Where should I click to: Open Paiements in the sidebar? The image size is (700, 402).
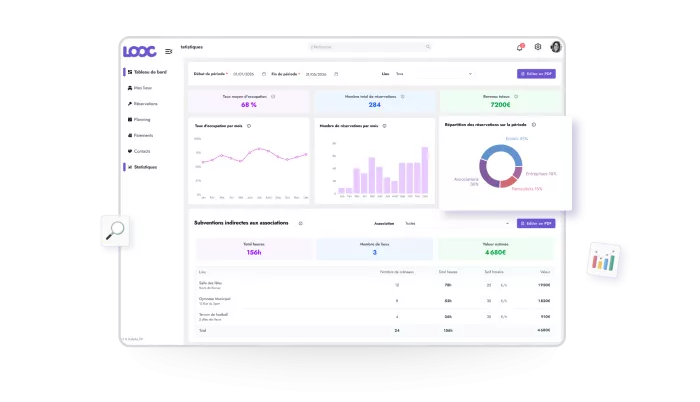(140, 135)
